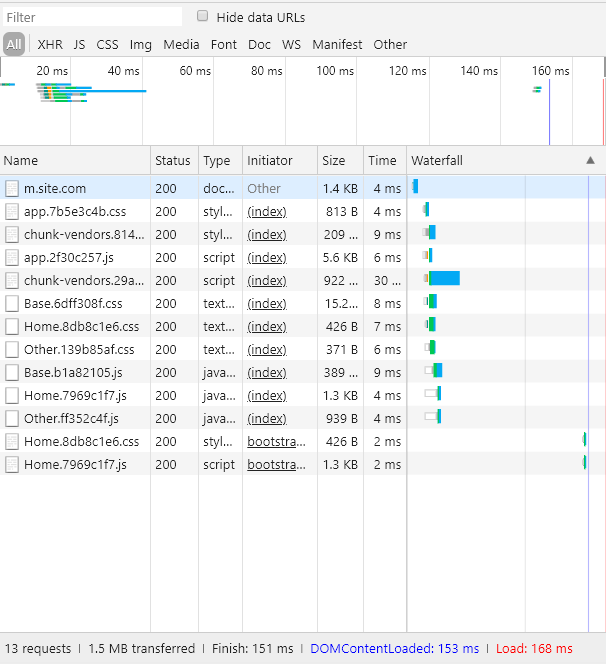The height and width of the screenshot is (664, 606).
Task: Click the chunk-vendors.29a script waterfall bar
Action: 444,280
